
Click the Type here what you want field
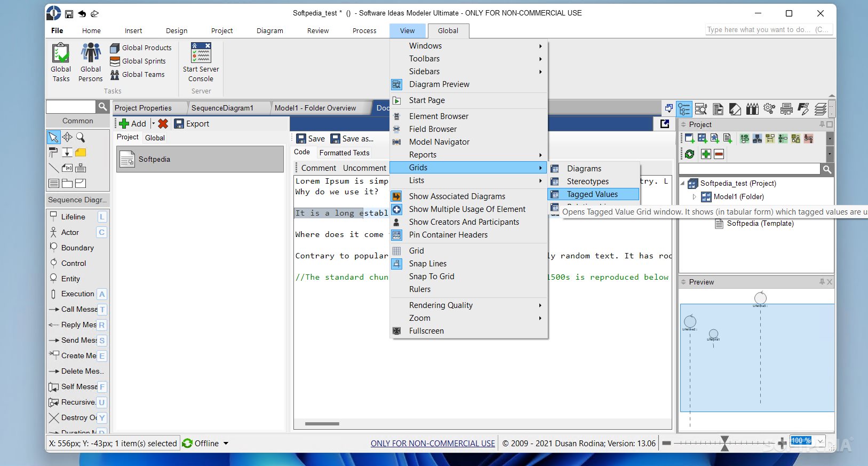point(769,30)
